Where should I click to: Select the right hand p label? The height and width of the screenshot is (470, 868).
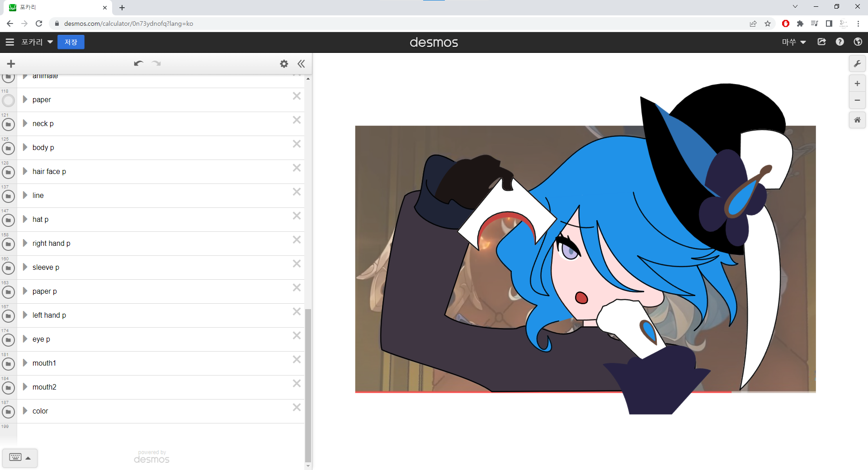[52, 244]
